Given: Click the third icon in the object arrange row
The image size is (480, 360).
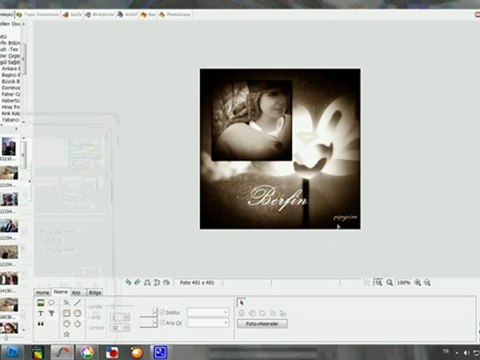Looking at the screenshot, I should (262, 313).
